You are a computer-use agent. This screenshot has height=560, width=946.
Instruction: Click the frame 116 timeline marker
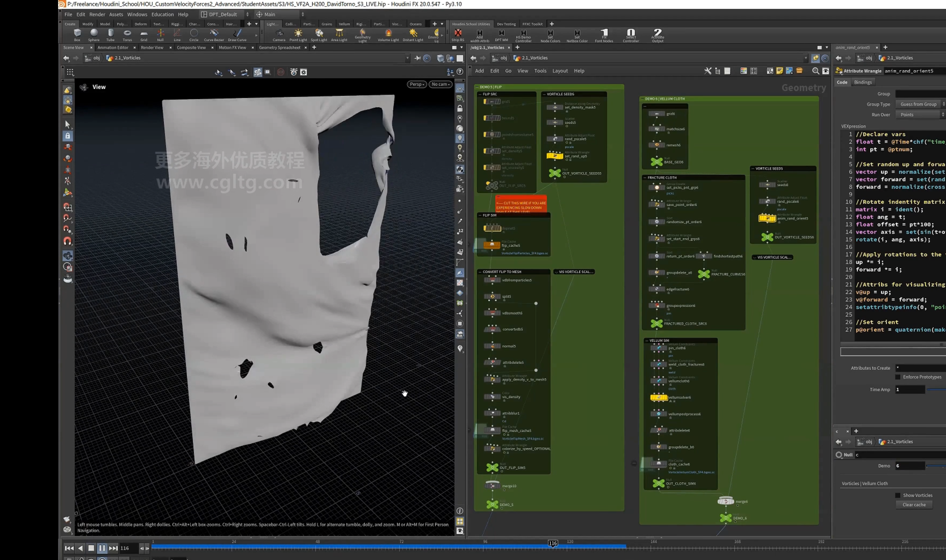553,543
